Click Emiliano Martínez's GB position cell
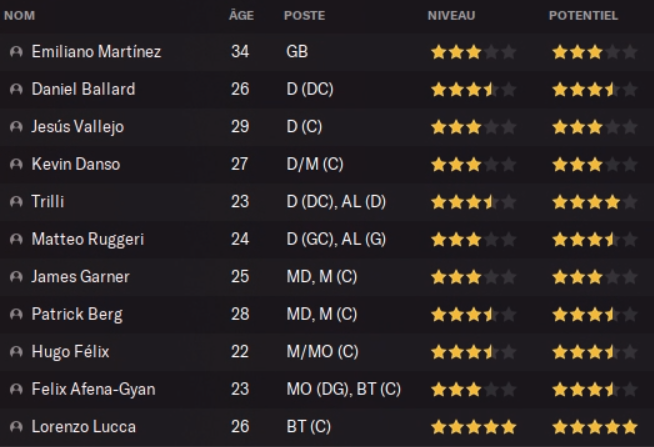 [x=297, y=52]
